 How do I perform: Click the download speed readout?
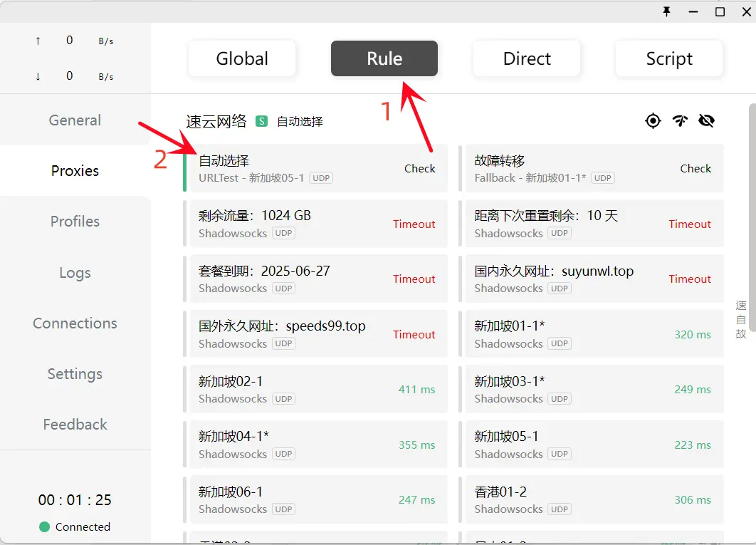(75, 76)
